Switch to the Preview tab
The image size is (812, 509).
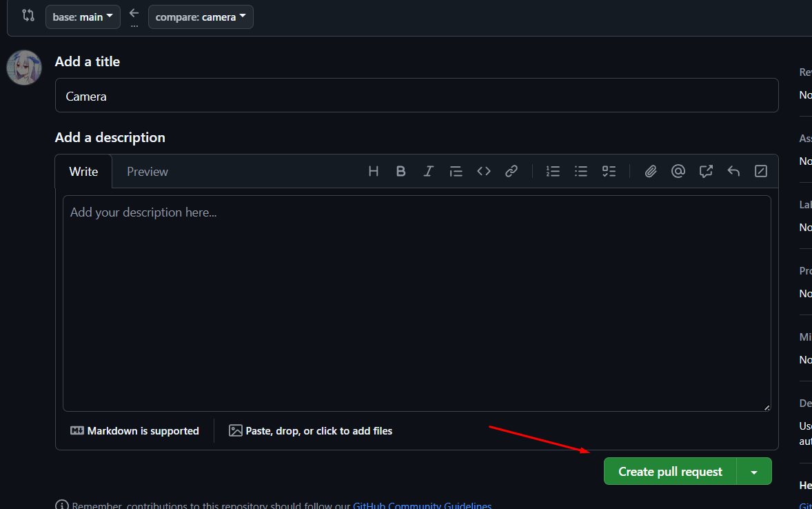coord(148,172)
